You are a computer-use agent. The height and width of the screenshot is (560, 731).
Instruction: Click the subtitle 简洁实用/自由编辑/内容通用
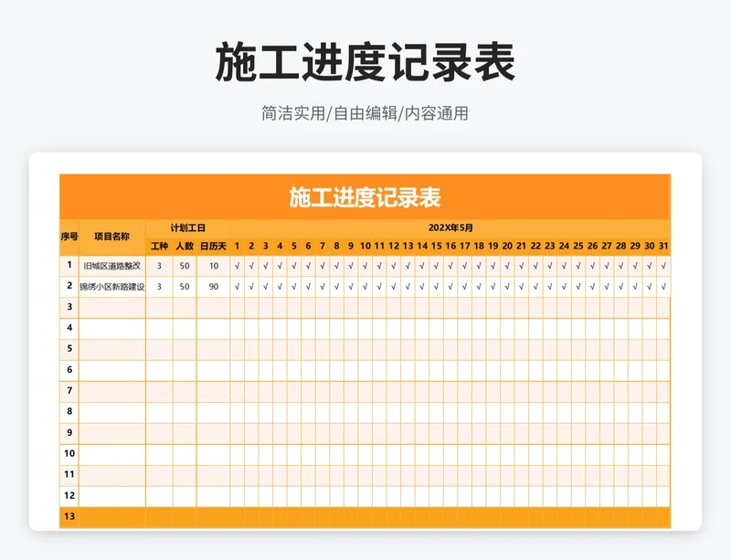[x=365, y=114]
